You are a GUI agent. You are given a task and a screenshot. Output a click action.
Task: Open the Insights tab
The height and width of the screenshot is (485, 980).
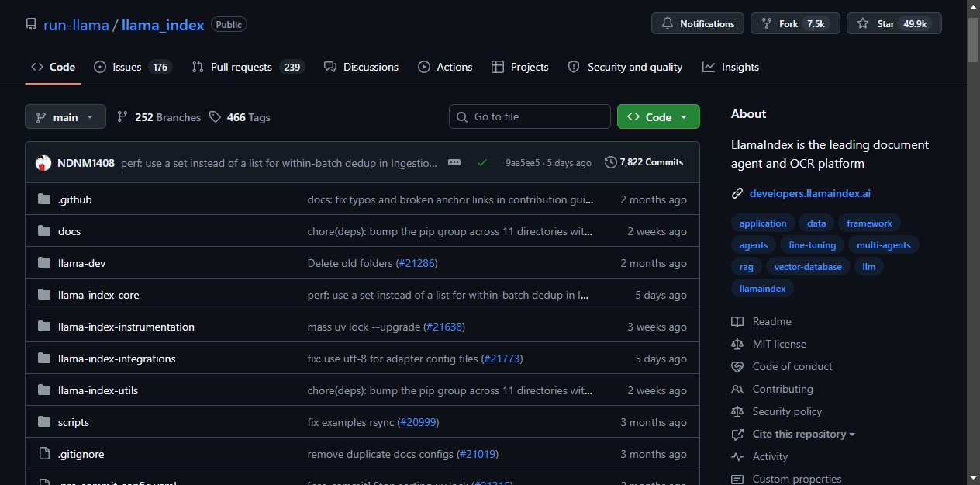pyautogui.click(x=730, y=67)
